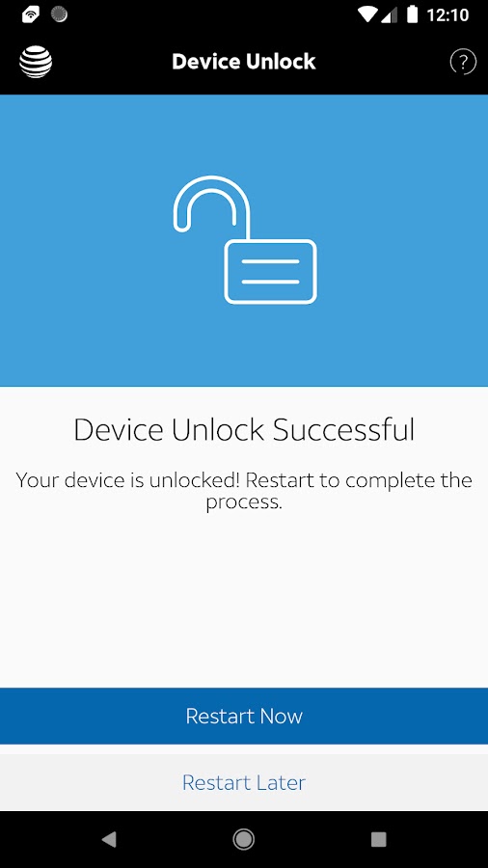Viewport: 488px width, 868px height.
Task: Tap the Android home navigation button
Action: 243,839
